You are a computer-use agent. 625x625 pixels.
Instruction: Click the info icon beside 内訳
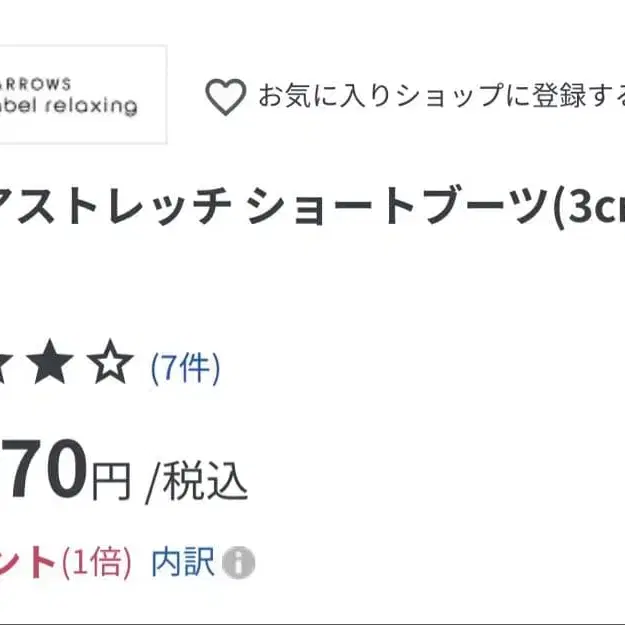238,563
